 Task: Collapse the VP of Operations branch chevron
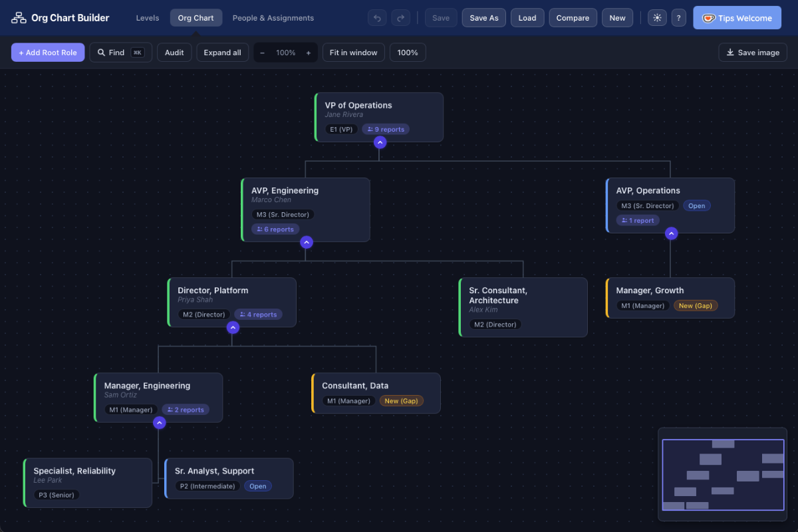point(380,142)
